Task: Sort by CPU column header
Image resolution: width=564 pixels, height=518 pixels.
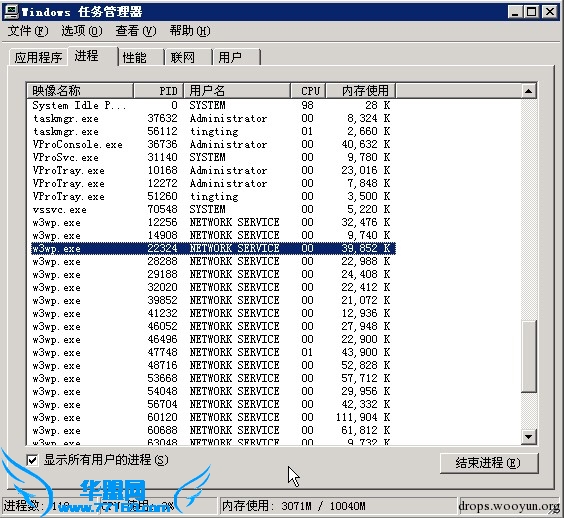Action: [309, 91]
